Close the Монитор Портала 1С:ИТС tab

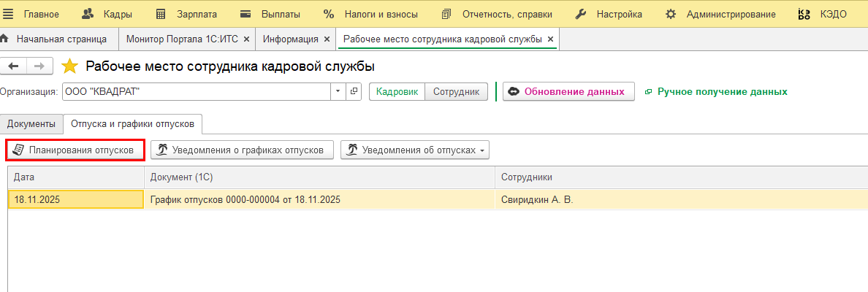(246, 39)
